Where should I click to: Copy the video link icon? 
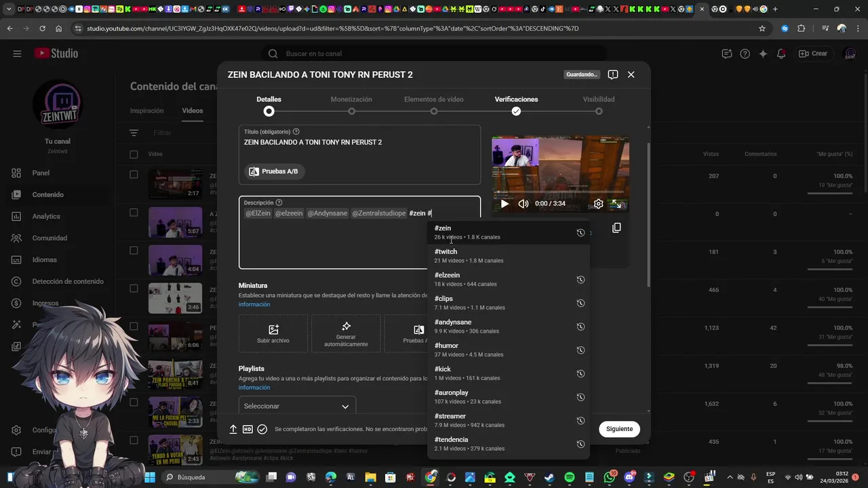(616, 228)
